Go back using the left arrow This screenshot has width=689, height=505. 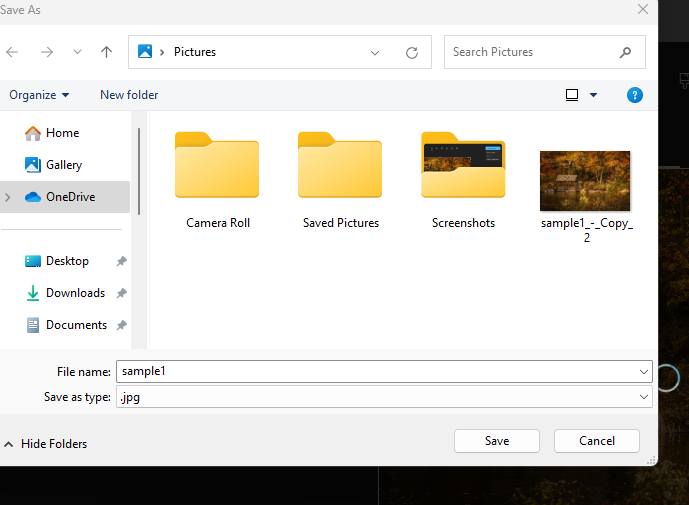coord(12,52)
